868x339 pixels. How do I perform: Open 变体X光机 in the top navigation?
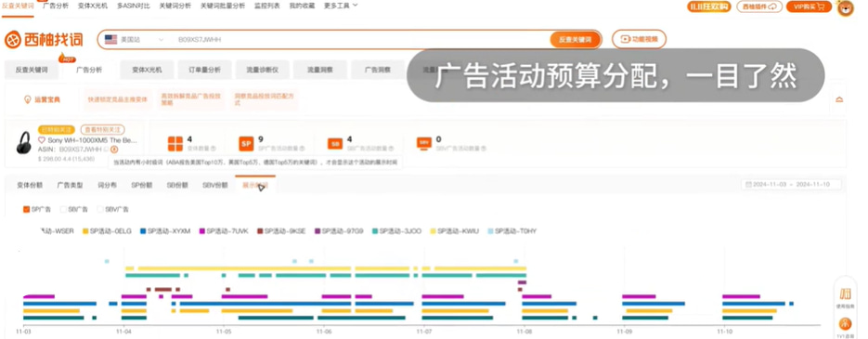point(93,6)
